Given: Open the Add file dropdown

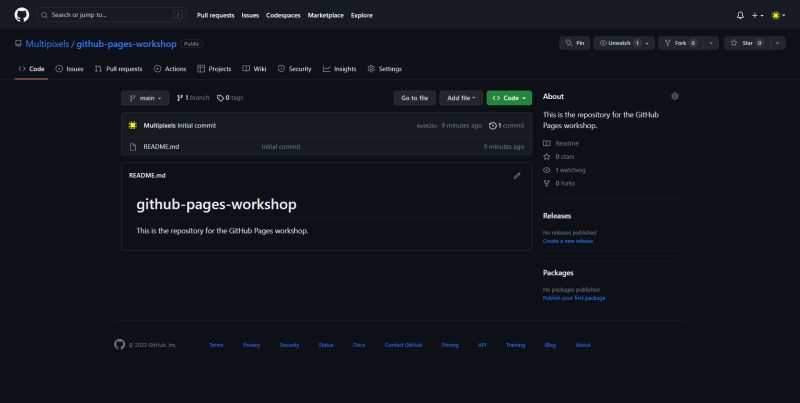Looking at the screenshot, I should 461,98.
